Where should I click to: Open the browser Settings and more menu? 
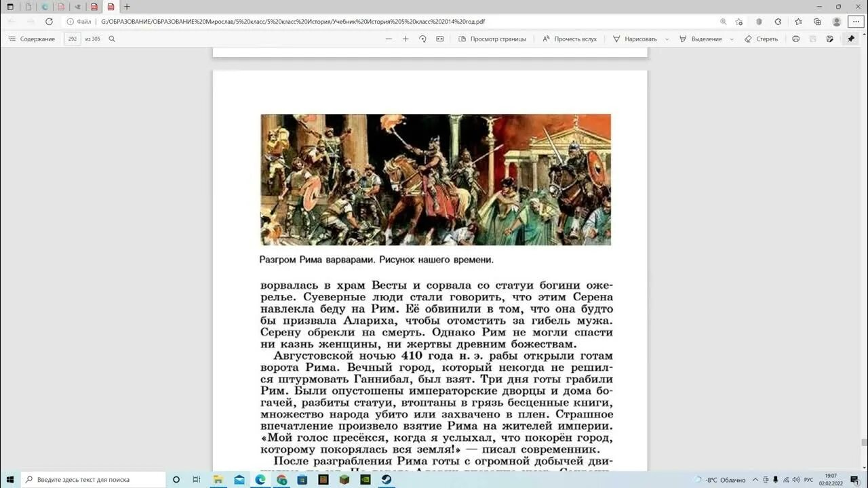(856, 22)
